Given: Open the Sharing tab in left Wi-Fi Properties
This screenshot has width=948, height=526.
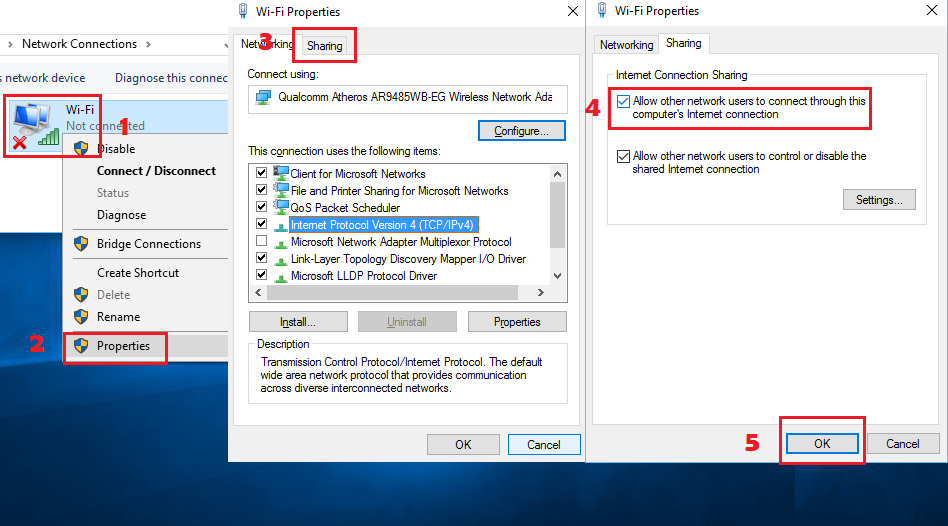Looking at the screenshot, I should click(x=324, y=46).
